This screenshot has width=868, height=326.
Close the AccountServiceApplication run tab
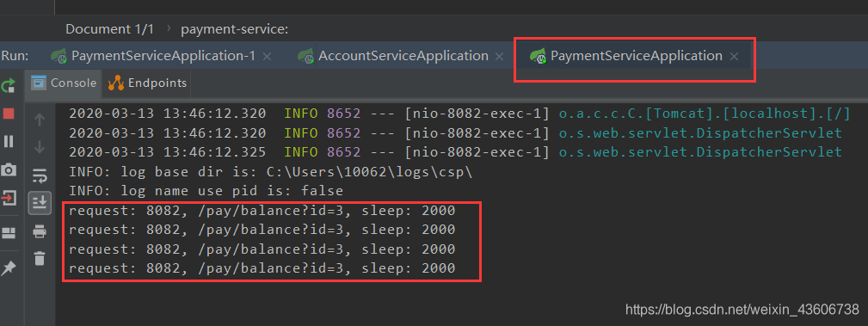(x=499, y=57)
